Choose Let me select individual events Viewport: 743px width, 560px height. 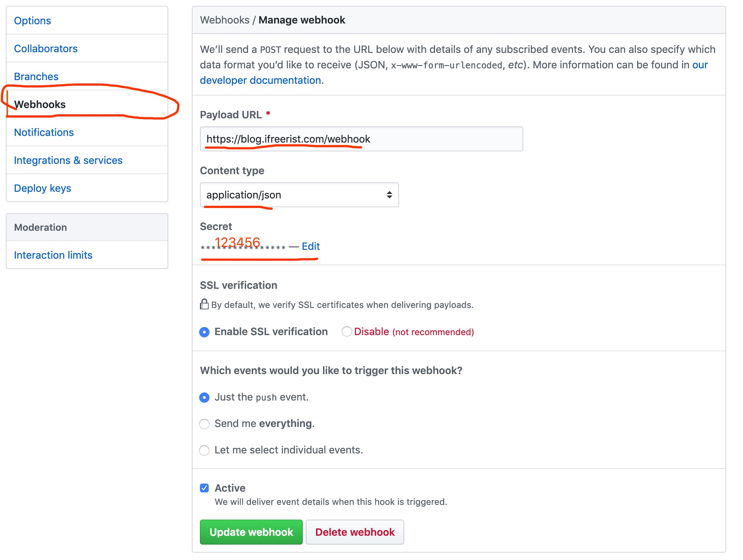[204, 450]
